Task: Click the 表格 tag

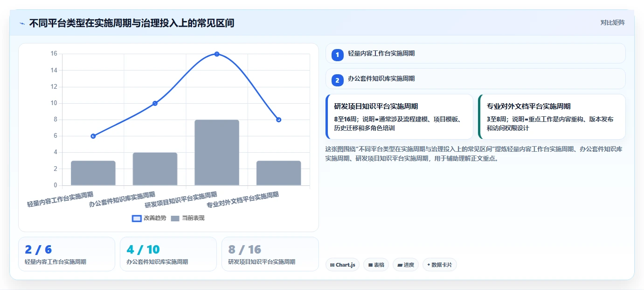Action: click(376, 265)
